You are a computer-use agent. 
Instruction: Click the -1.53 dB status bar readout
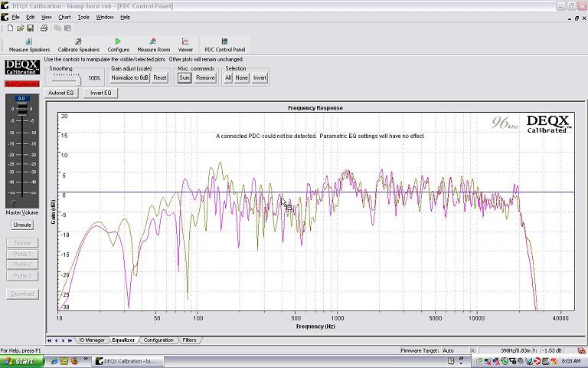pyautogui.click(x=550, y=350)
